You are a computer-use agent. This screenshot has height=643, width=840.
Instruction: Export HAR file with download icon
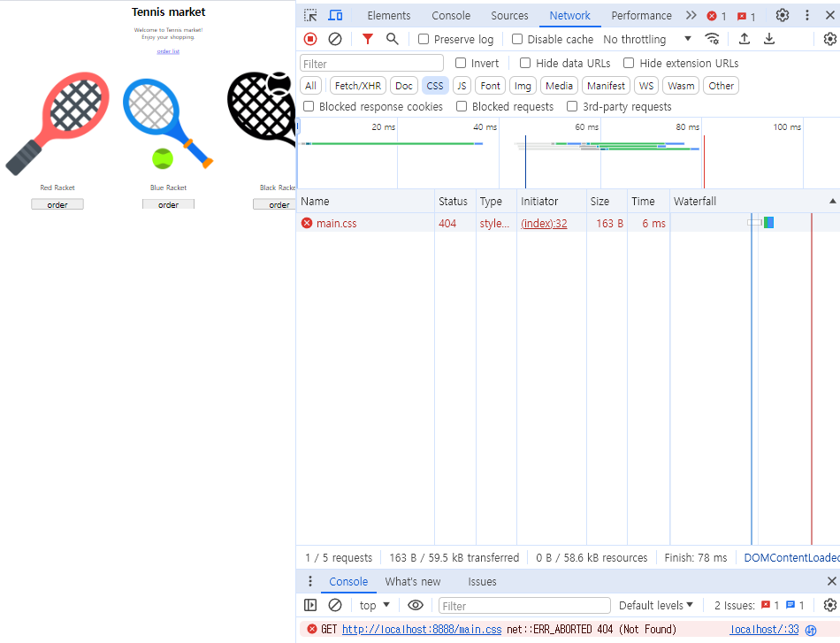point(768,39)
